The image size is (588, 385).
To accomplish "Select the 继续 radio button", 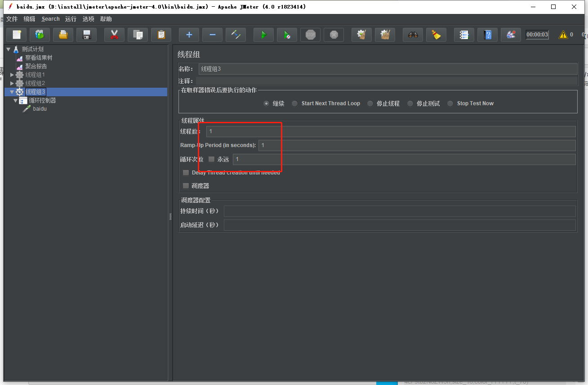I will (267, 103).
